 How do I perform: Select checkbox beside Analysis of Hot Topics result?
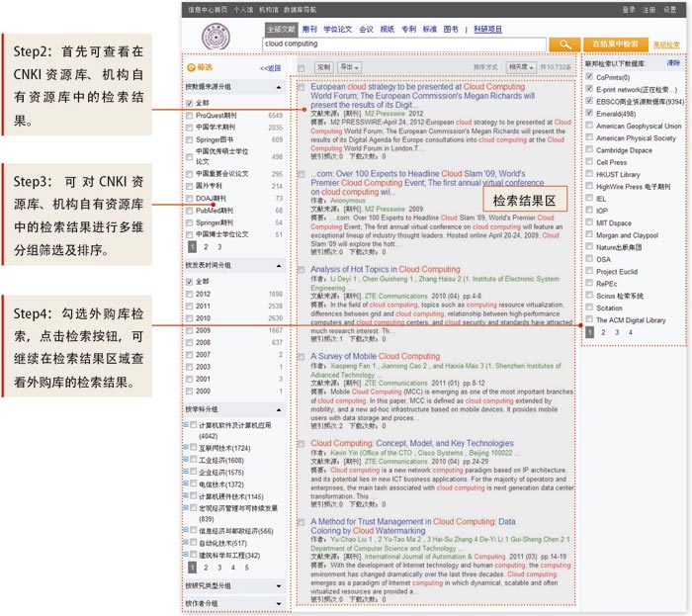point(302,270)
